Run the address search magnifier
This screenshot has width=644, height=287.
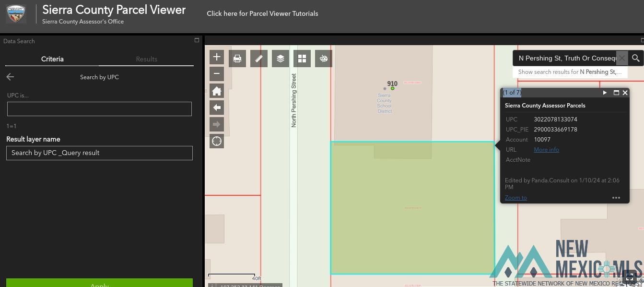tap(636, 58)
